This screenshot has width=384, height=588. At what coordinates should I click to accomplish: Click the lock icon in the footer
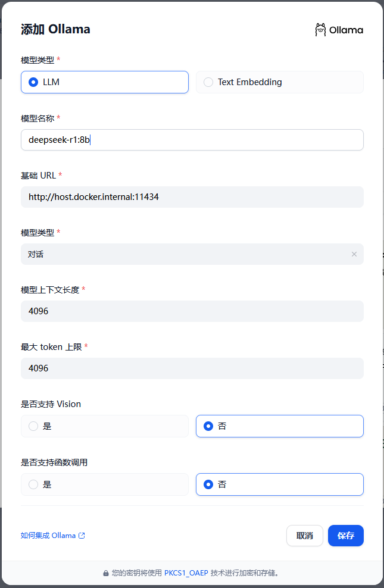point(106,573)
